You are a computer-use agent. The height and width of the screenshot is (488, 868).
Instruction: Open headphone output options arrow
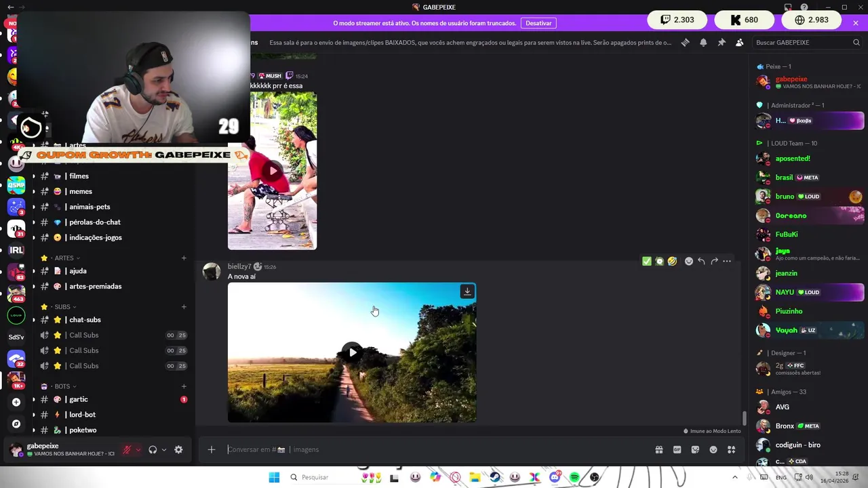click(x=163, y=450)
